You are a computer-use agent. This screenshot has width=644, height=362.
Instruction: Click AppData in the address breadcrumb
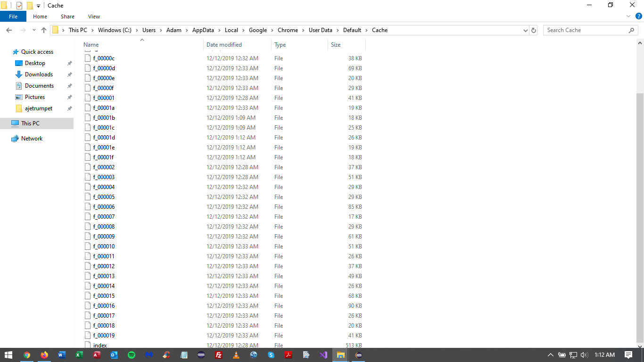coord(203,30)
